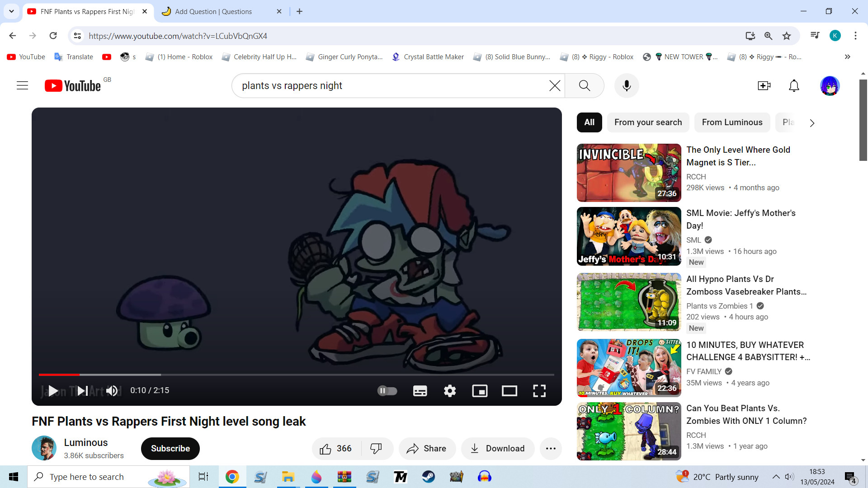This screenshot has height=488, width=868.
Task: Open the more actions menu below the video
Action: tap(551, 449)
